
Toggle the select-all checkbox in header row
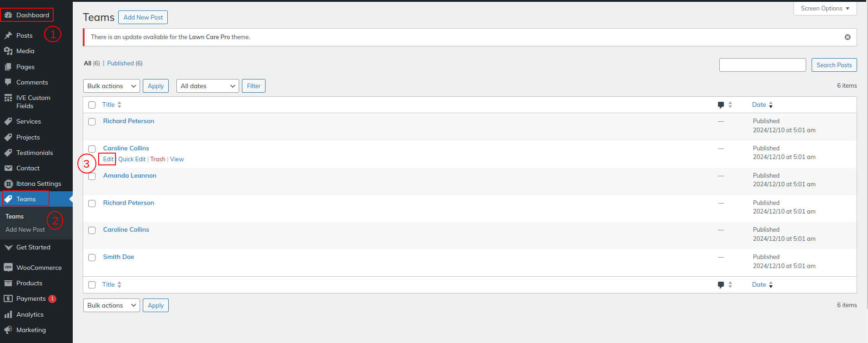[x=92, y=105]
